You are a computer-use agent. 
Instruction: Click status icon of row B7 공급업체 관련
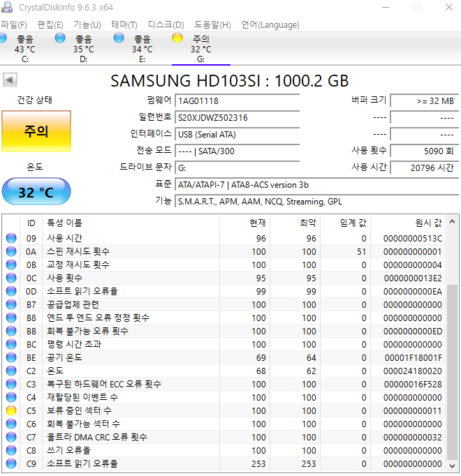pos(11,304)
